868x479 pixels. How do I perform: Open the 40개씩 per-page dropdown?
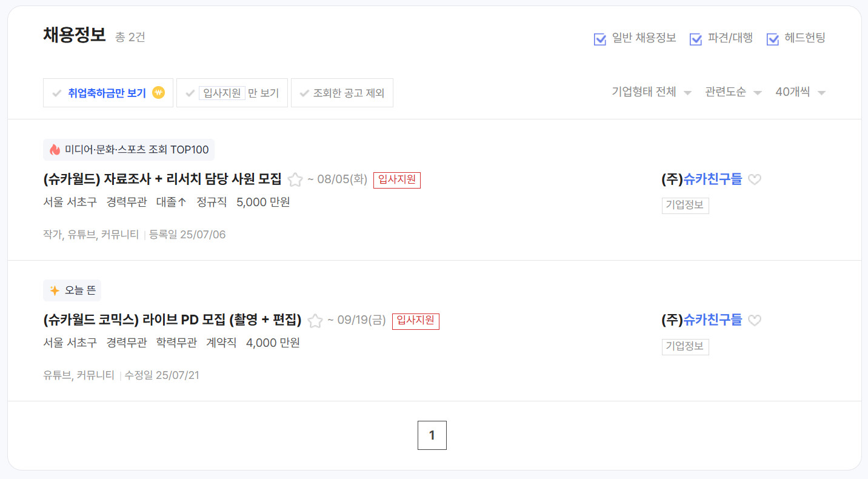(x=800, y=93)
